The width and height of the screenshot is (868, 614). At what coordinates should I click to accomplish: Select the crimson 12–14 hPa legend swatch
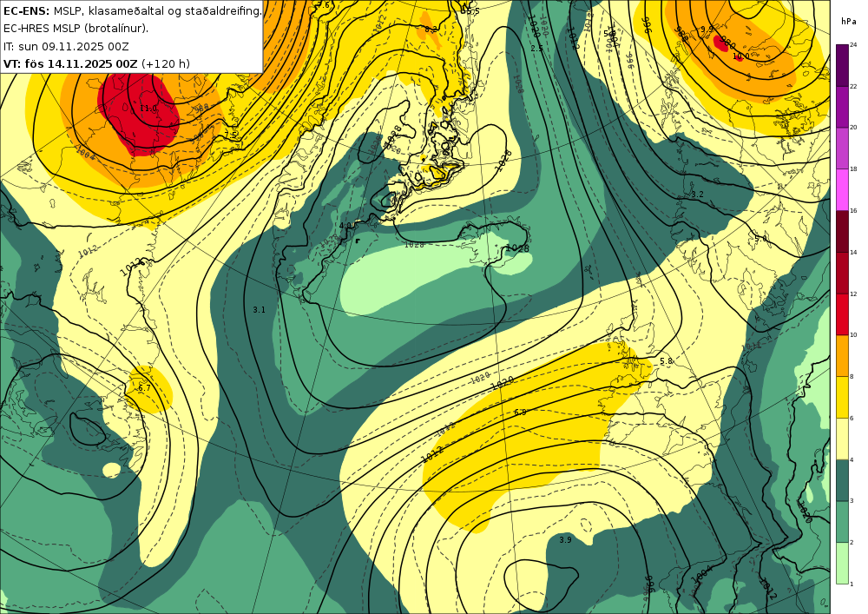pyautogui.click(x=842, y=272)
